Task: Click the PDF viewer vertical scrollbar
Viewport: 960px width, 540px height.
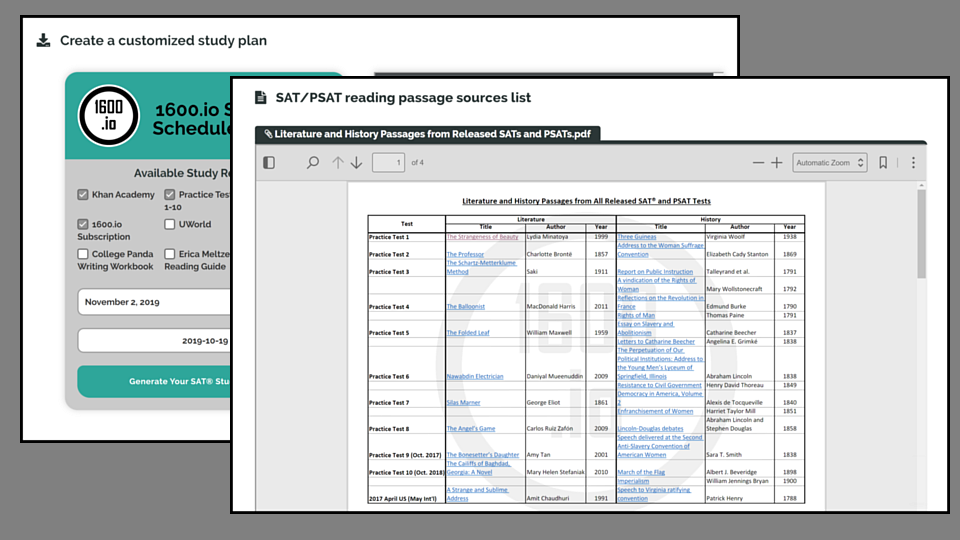Action: (921, 234)
